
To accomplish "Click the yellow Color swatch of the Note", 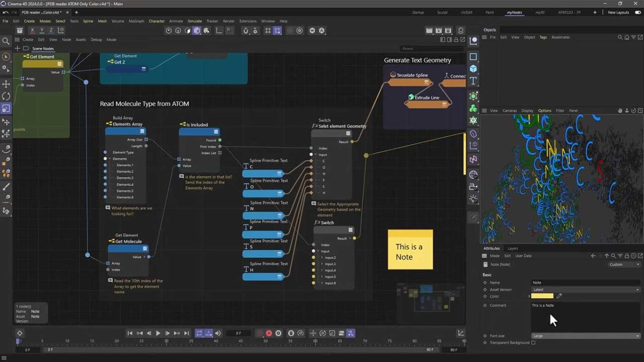I will point(542,295).
